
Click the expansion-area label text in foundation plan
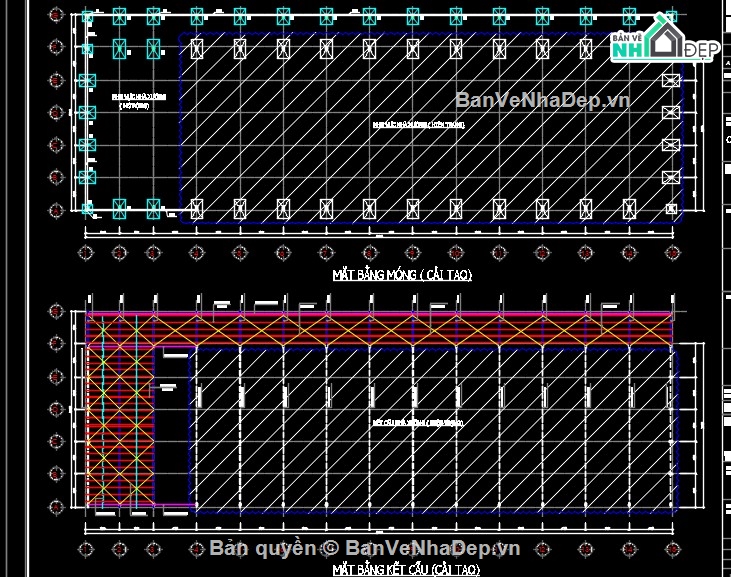pyautogui.click(x=138, y=101)
